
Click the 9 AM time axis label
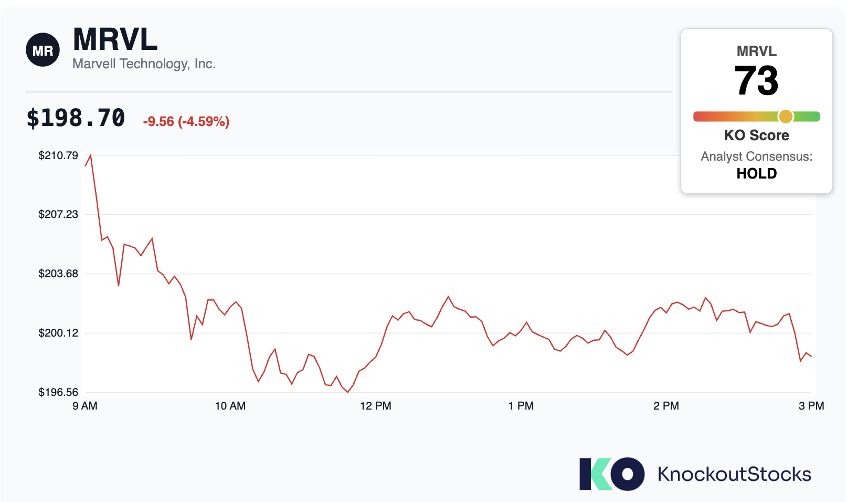(x=85, y=406)
